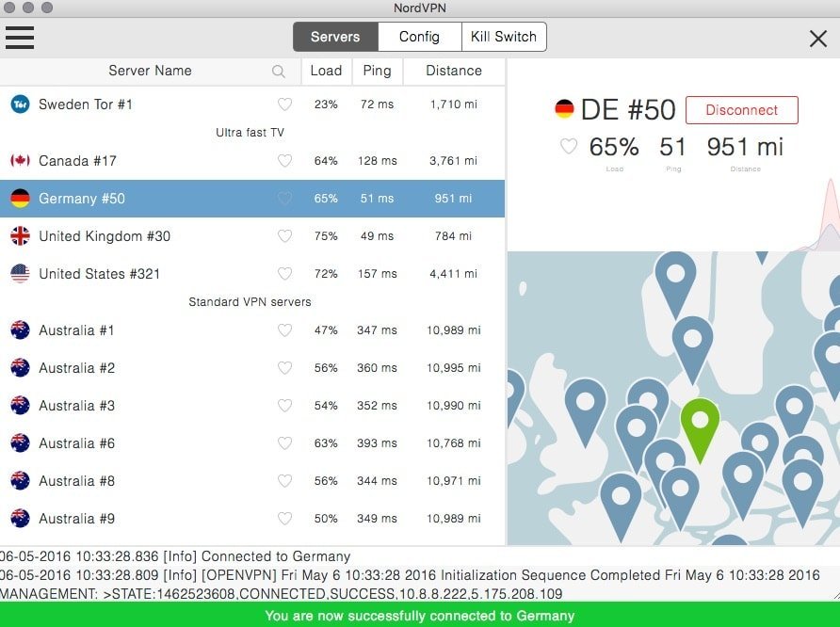Favorite United Kingdom #30 with heart
The width and height of the screenshot is (840, 627).
point(284,235)
